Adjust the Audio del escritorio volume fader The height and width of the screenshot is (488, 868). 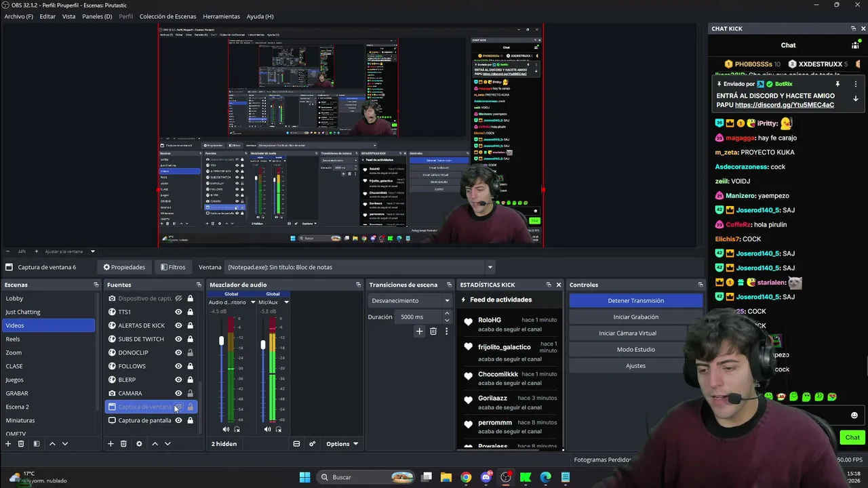221,340
